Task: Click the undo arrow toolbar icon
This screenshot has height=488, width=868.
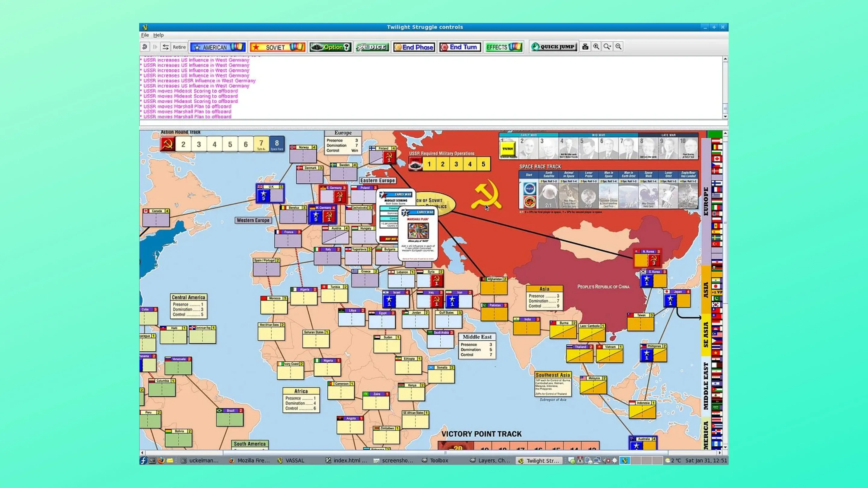Action: click(145, 47)
